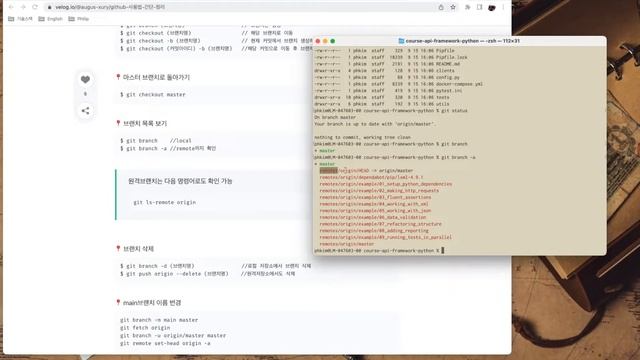The height and width of the screenshot is (360, 640).
Task: Click 'remotes/origin/dependabot/pip/lxml' branch line
Action: [x=371, y=177]
